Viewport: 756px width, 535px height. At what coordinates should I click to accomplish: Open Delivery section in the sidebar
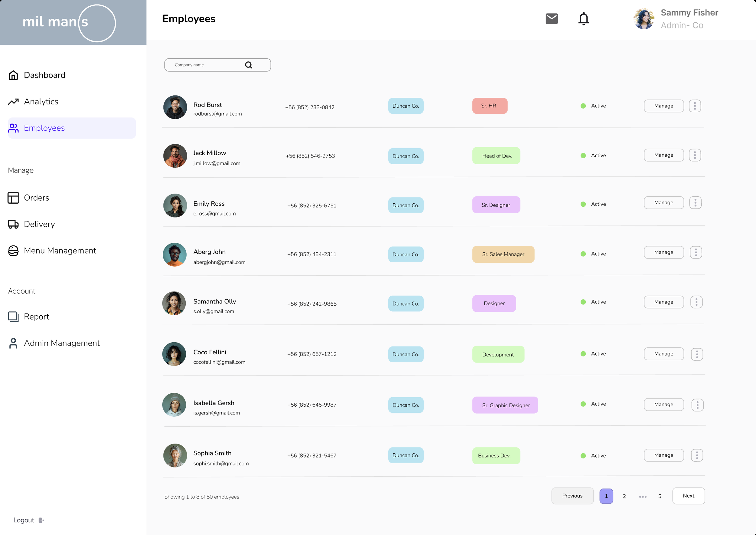tap(39, 224)
